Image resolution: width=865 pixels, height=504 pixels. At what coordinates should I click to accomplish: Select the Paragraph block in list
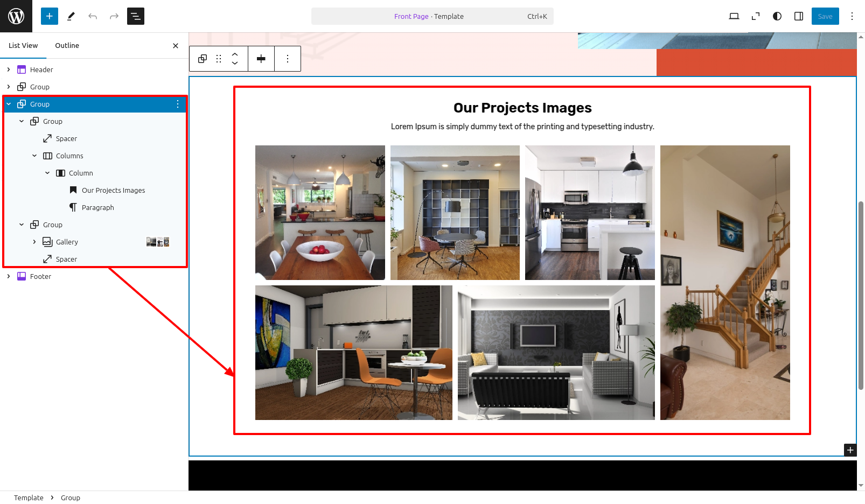pyautogui.click(x=97, y=207)
